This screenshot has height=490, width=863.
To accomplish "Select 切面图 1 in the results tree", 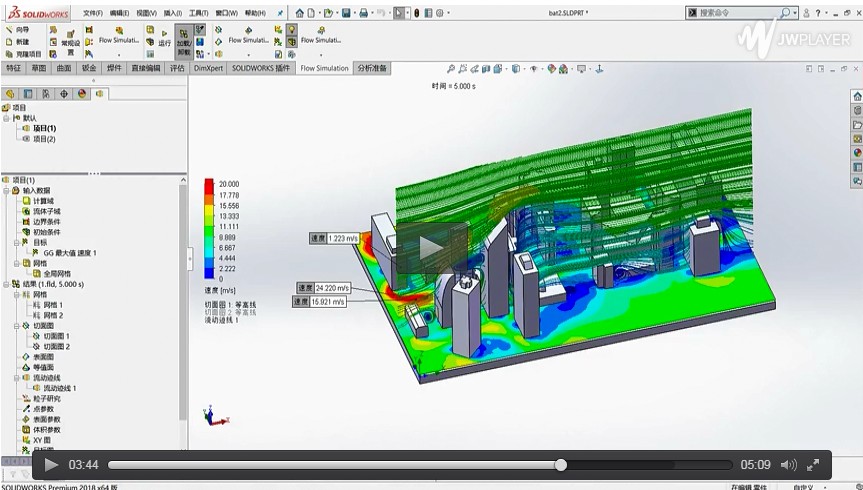I will coord(56,336).
